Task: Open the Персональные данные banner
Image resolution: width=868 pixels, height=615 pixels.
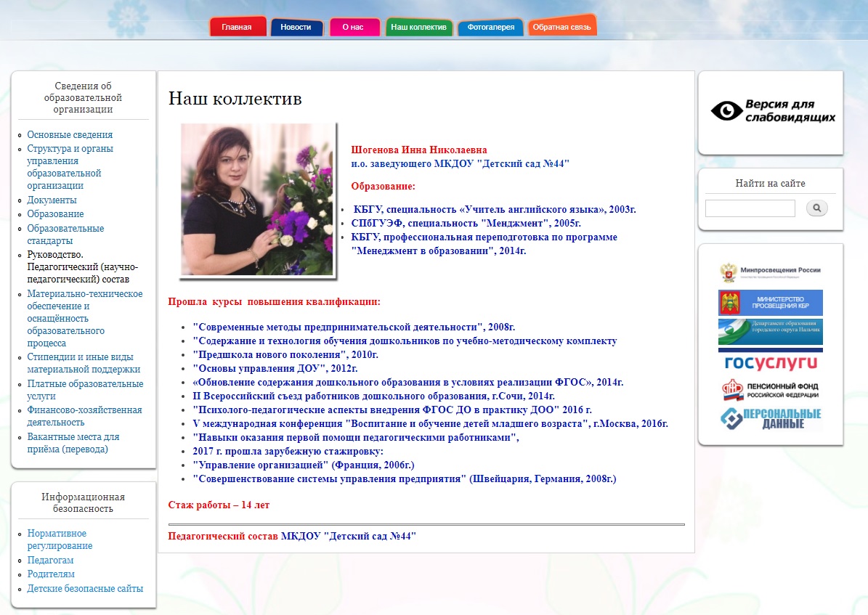Action: coord(770,418)
